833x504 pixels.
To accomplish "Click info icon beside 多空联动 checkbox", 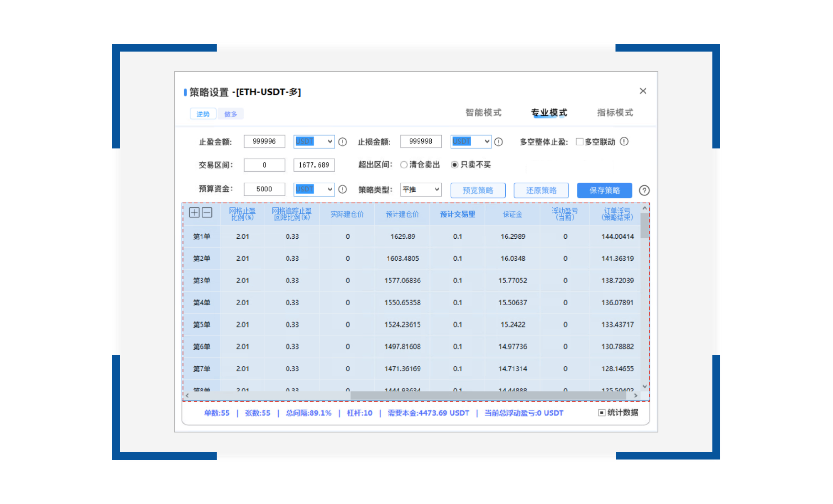I will 624,141.
